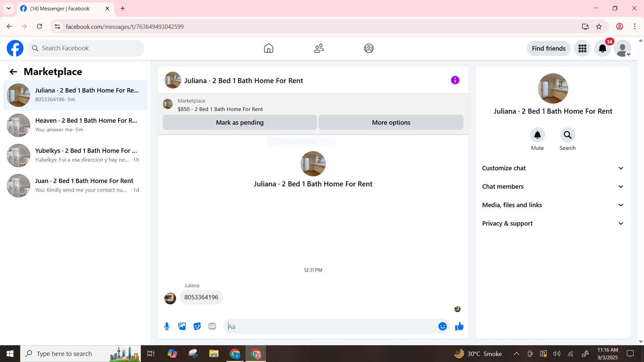Open the Yubelkys conversation in the list
The height and width of the screenshot is (362, 644).
coord(75,156)
